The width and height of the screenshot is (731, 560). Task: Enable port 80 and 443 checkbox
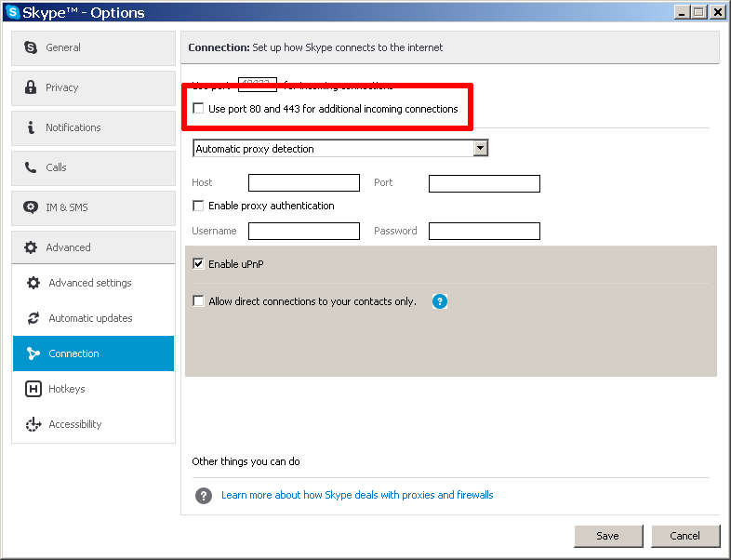click(x=198, y=109)
